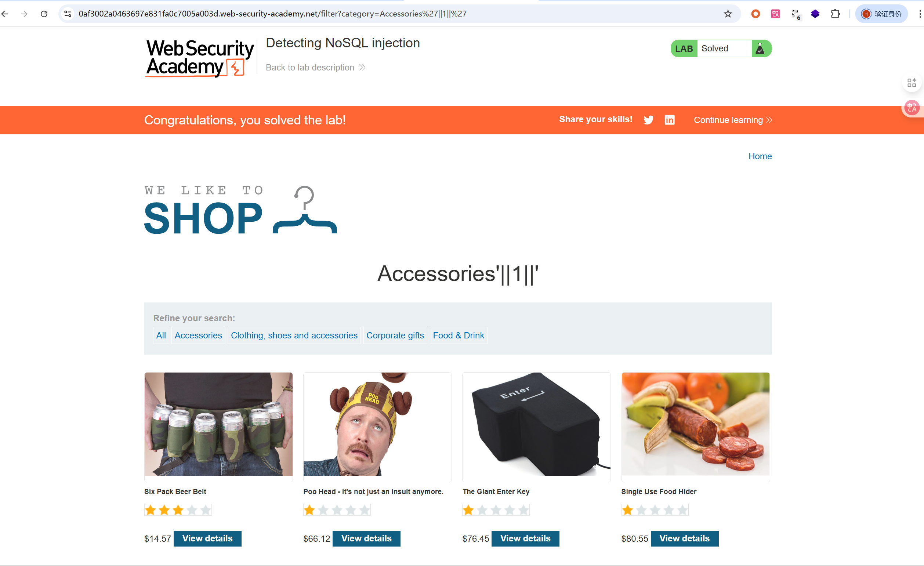Open the browser three-dot menu
924x566 pixels.
[920, 14]
